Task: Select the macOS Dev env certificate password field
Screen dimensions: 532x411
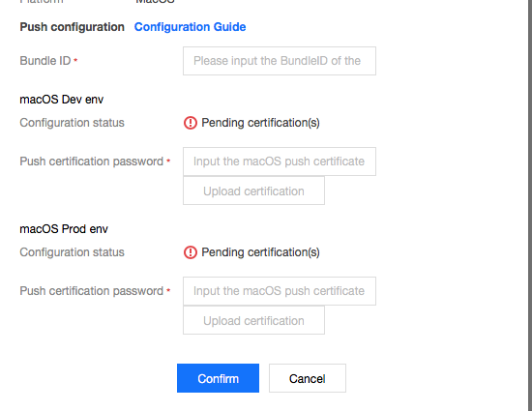Action: pyautogui.click(x=280, y=161)
